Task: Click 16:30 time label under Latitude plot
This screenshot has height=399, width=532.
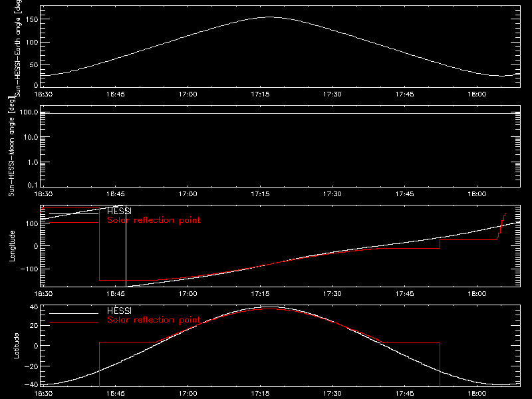Action: 43,394
